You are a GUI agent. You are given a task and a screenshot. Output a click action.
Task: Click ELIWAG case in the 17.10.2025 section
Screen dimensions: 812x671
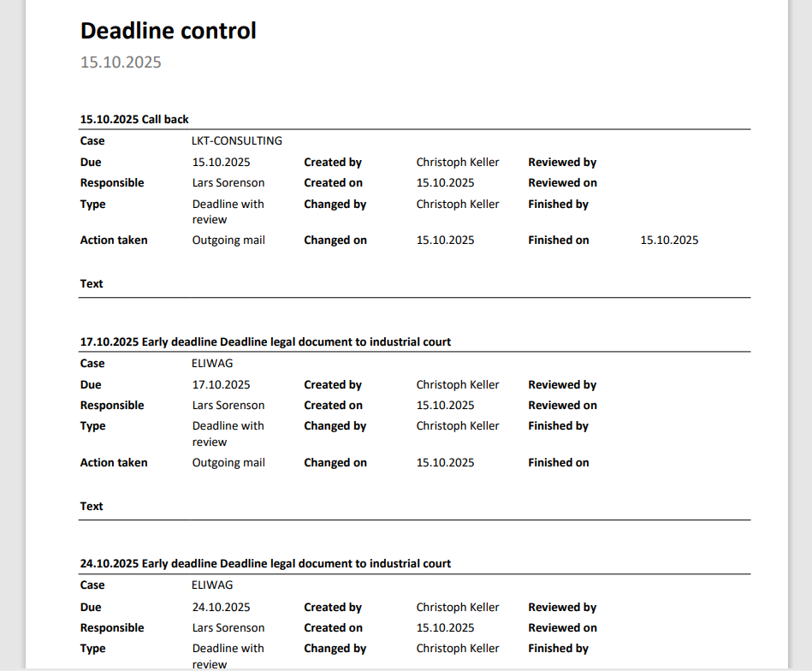pyautogui.click(x=212, y=364)
